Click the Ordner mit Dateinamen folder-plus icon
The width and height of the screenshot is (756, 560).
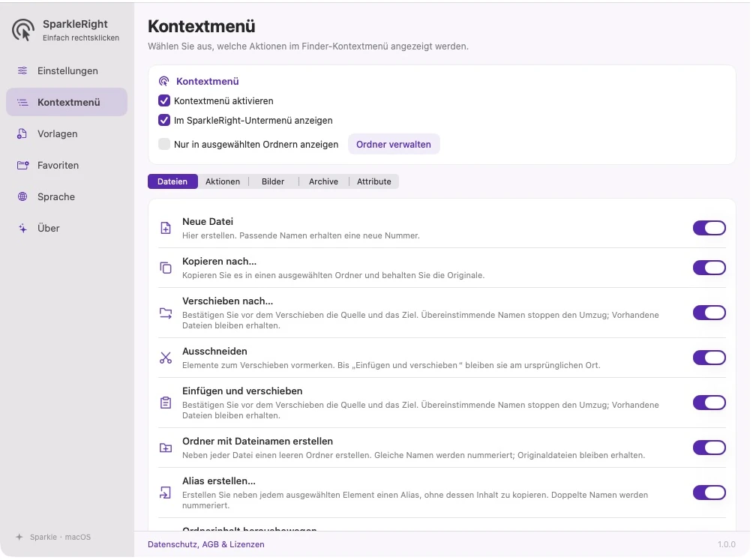click(x=165, y=448)
